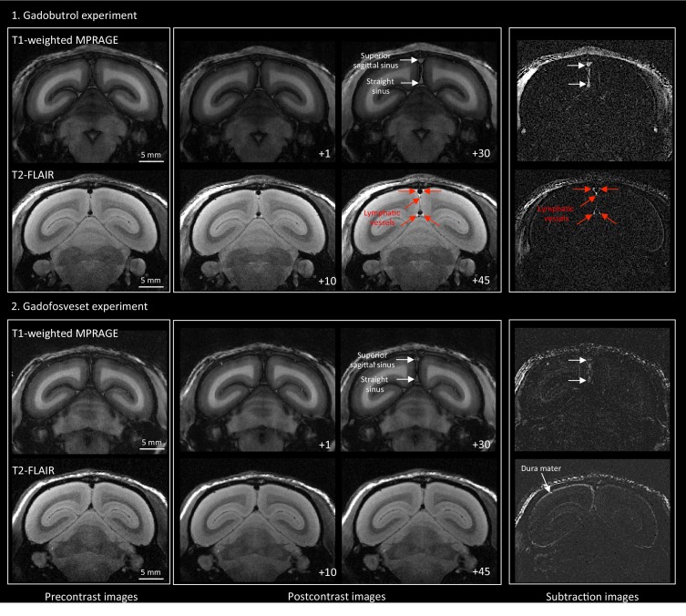Select the Gadobutrol T2-FLAIR subtraction image
The width and height of the screenshot is (686, 616).
pos(592,230)
